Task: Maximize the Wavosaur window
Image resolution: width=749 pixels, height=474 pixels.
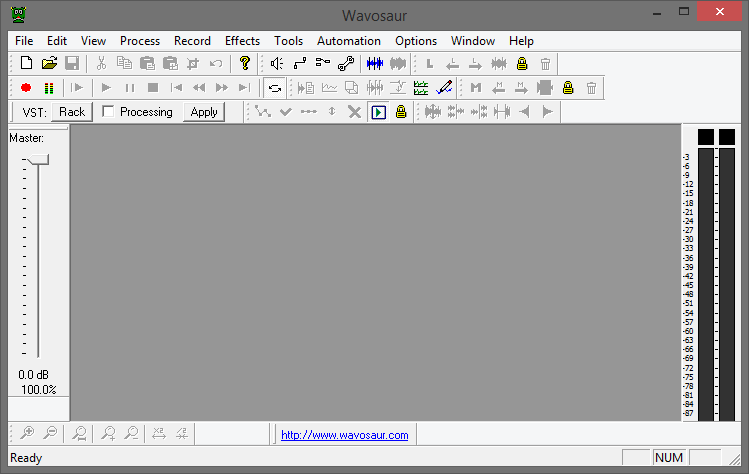Action: coord(684,11)
